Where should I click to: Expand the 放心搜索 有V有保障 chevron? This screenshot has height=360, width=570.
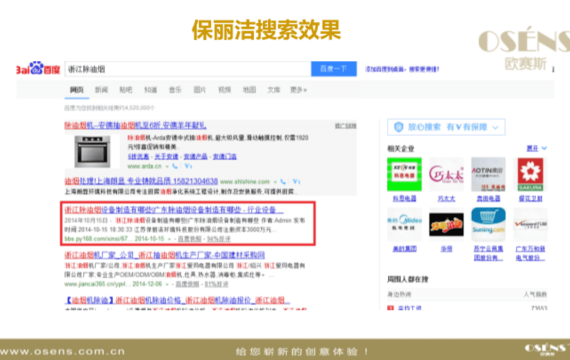point(495,127)
